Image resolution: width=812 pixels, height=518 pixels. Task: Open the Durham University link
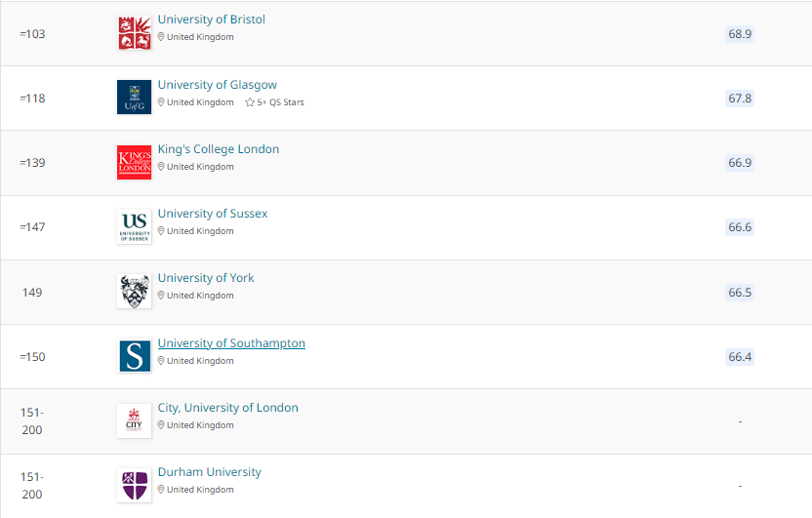click(x=209, y=472)
